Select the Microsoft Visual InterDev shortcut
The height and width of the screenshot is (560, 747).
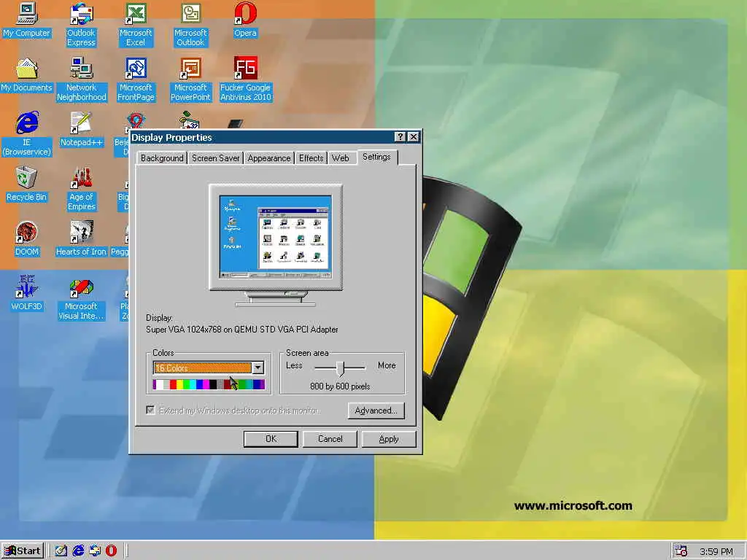pyautogui.click(x=81, y=298)
